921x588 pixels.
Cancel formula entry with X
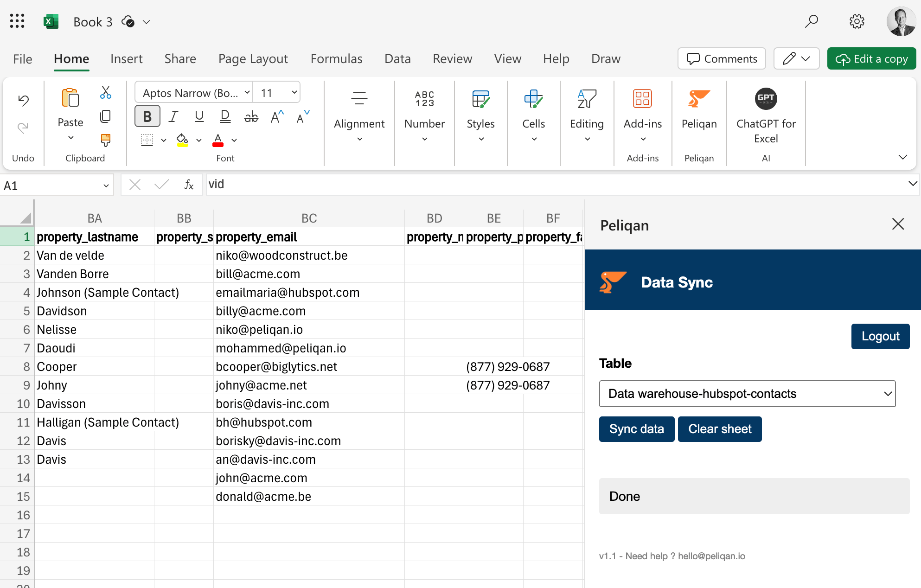pos(135,185)
